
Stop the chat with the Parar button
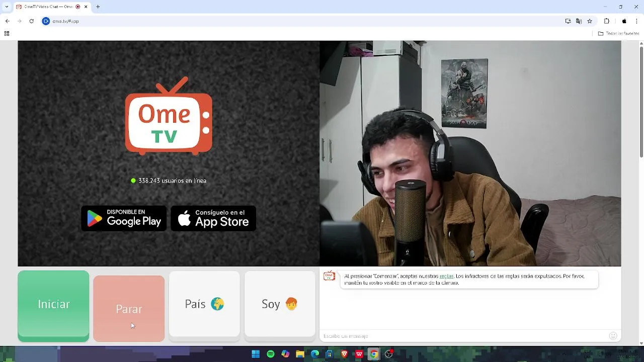coord(129,308)
